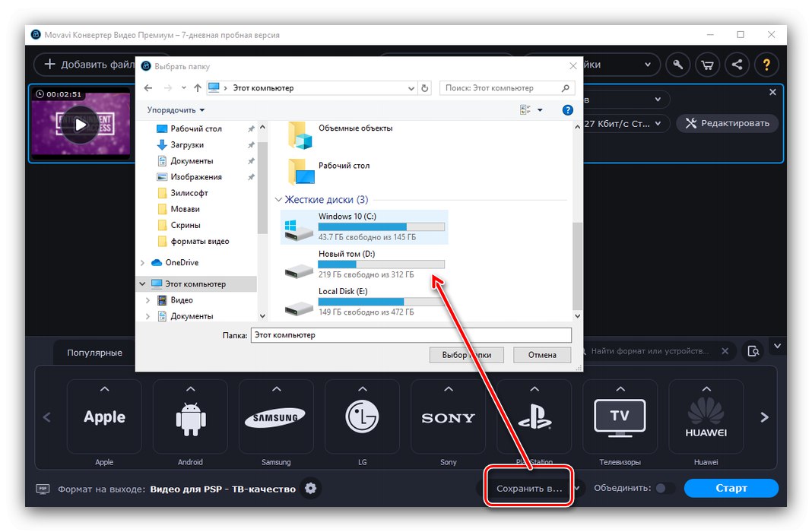Image resolution: width=812 pixels, height=532 pixels.
Task: Click the Найти формат или устройство search field
Action: click(650, 351)
